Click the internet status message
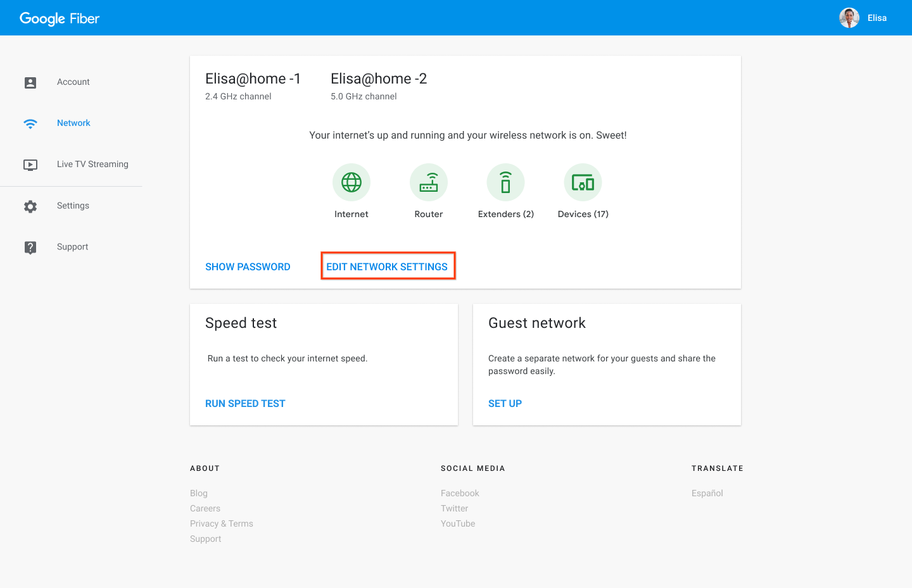The width and height of the screenshot is (912, 588). (x=468, y=135)
